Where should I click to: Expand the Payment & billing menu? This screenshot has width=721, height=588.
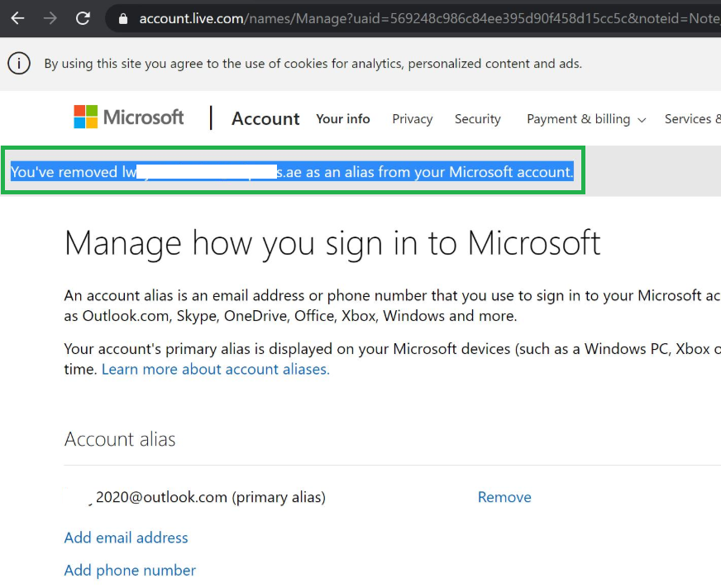tap(586, 119)
